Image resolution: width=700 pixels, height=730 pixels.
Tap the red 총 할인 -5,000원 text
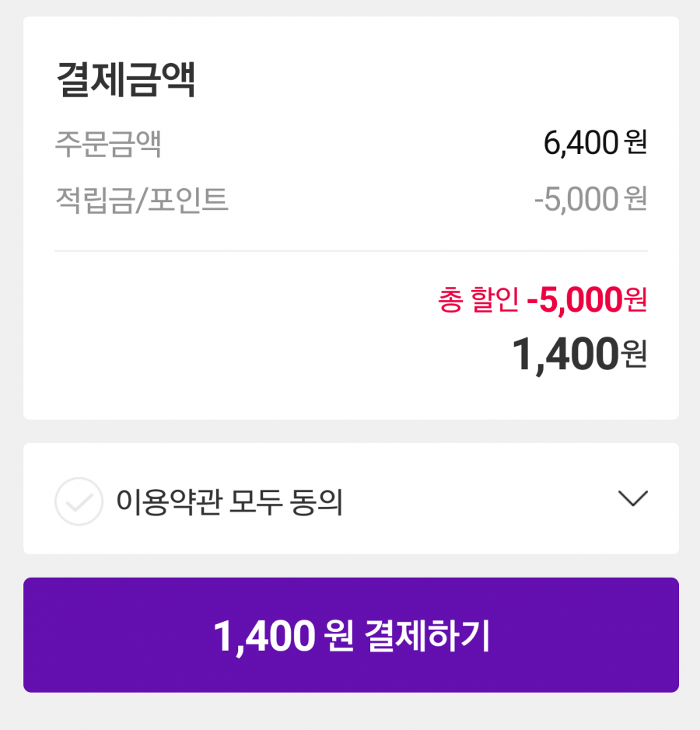point(543,299)
